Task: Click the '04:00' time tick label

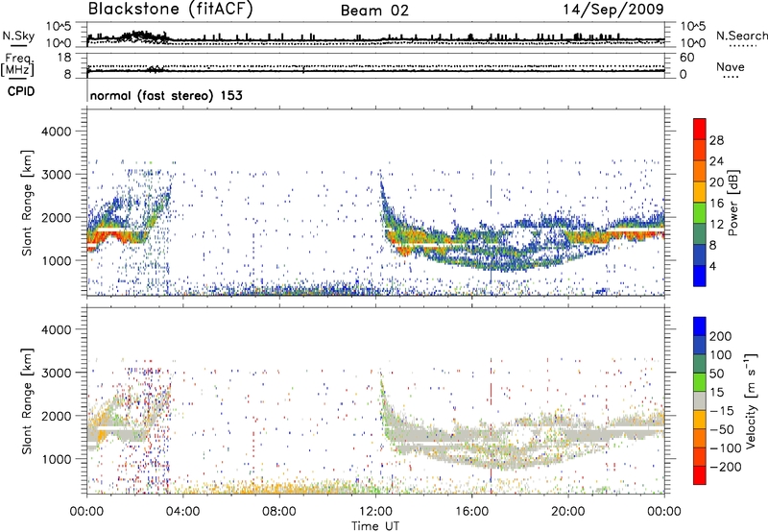Action: click(x=182, y=512)
